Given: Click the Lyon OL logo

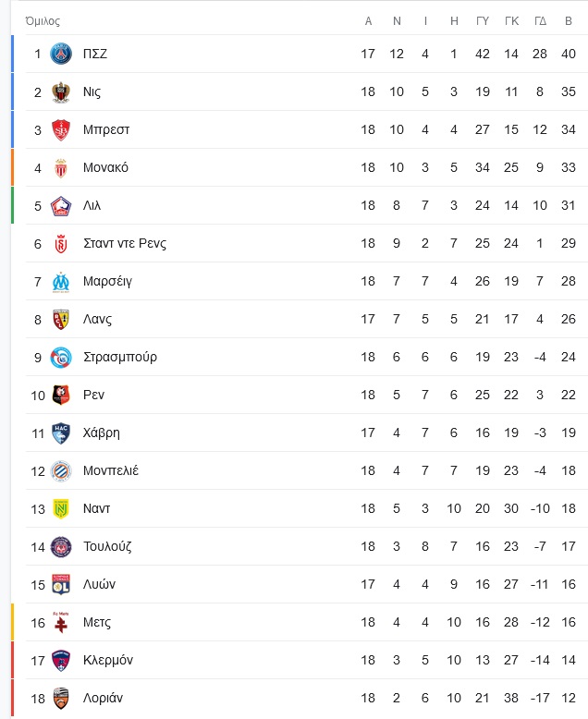Looking at the screenshot, I should tap(60, 584).
